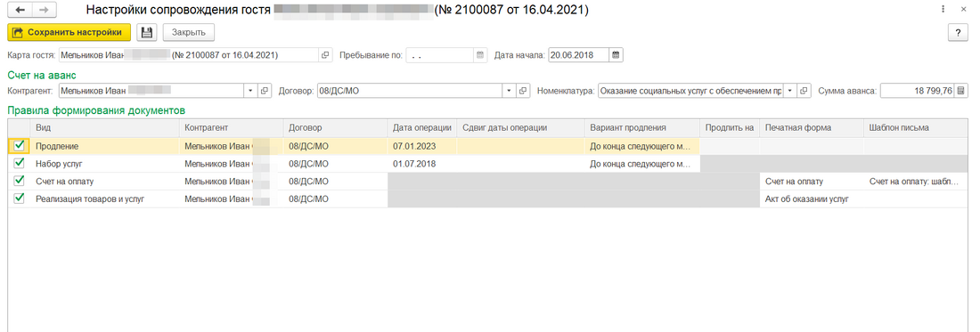Uncheck the Продление row checkbox
Viewport: 980px width, 332px height.
19,145
